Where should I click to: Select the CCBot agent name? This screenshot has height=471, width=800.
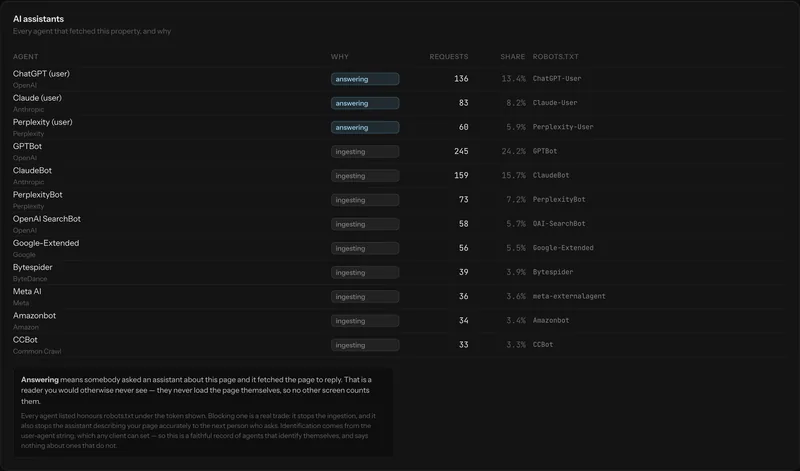pyautogui.click(x=25, y=340)
